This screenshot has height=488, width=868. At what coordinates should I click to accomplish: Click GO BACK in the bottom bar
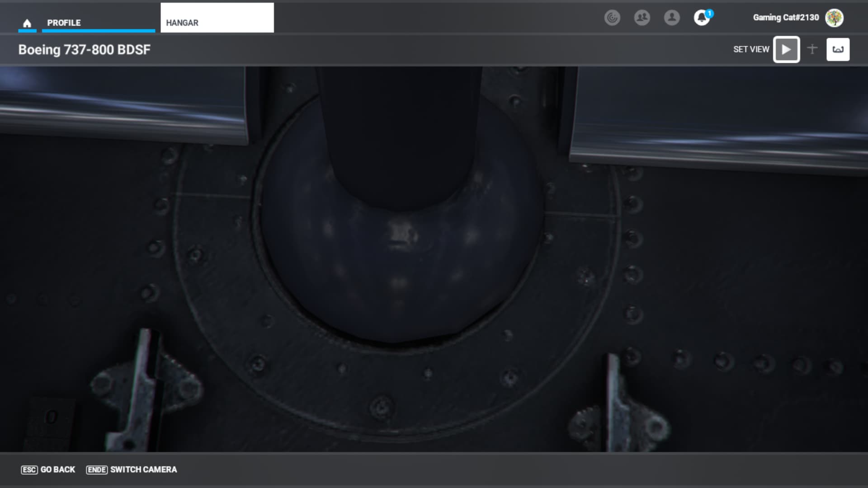coord(58,469)
